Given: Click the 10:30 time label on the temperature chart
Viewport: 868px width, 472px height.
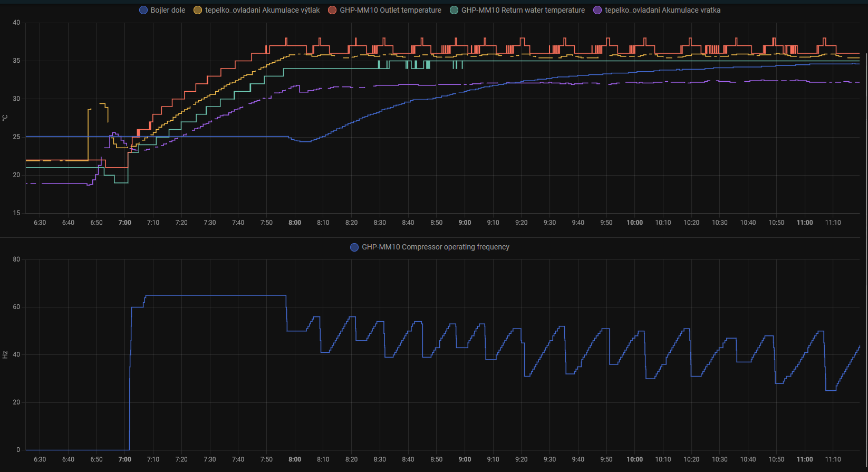Looking at the screenshot, I should pos(720,223).
